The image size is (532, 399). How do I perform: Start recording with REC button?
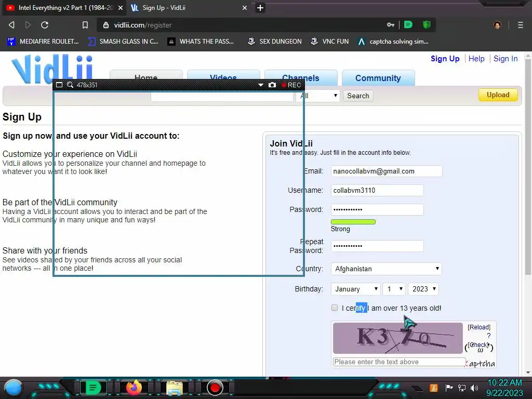click(291, 85)
